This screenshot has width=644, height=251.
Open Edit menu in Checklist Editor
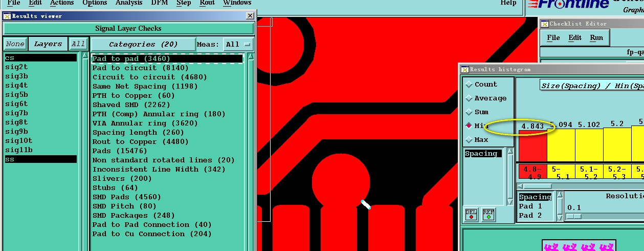pyautogui.click(x=575, y=38)
